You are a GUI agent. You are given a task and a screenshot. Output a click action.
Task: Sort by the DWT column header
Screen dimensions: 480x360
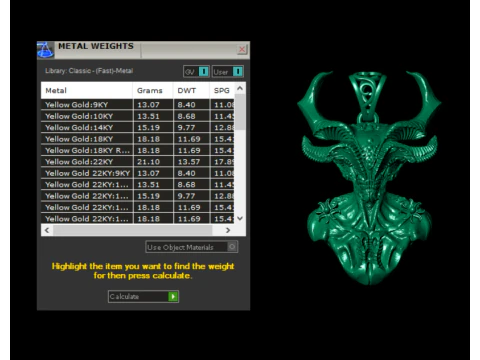191,90
